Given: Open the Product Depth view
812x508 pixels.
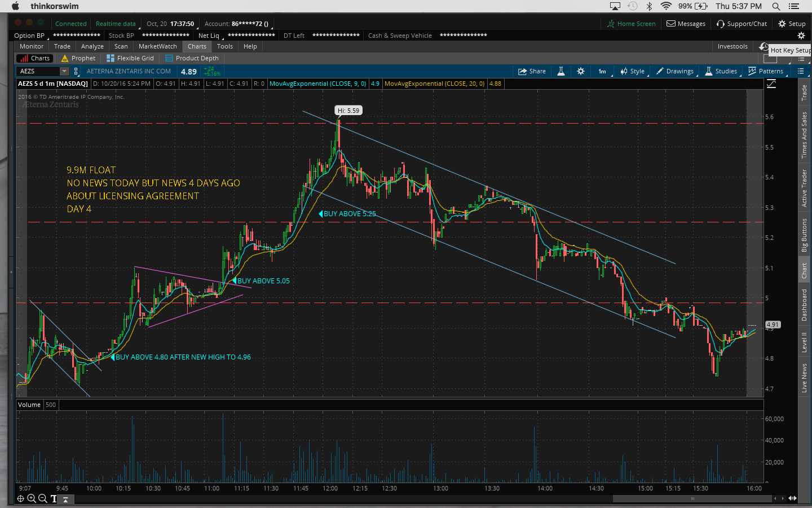Looking at the screenshot, I should point(192,58).
